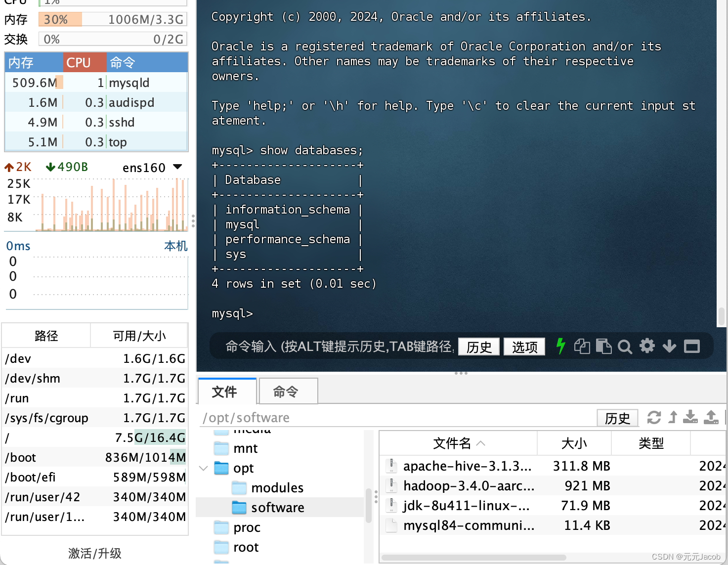Open terminal settings gear icon
The height and width of the screenshot is (565, 728).
tap(647, 346)
